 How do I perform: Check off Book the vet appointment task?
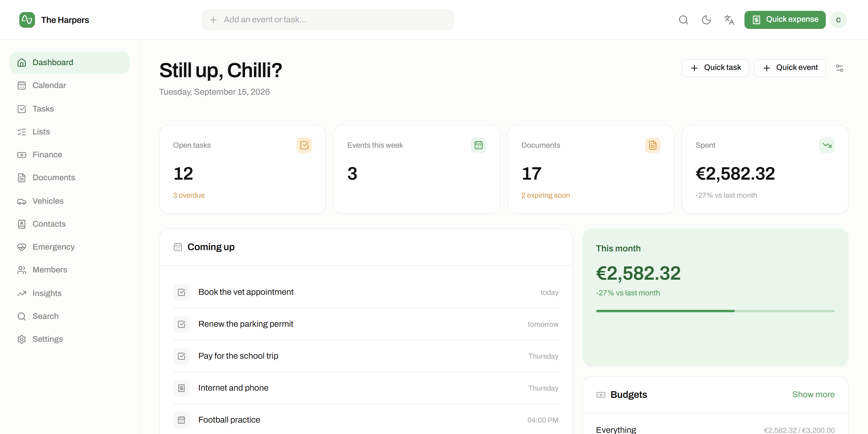181,292
